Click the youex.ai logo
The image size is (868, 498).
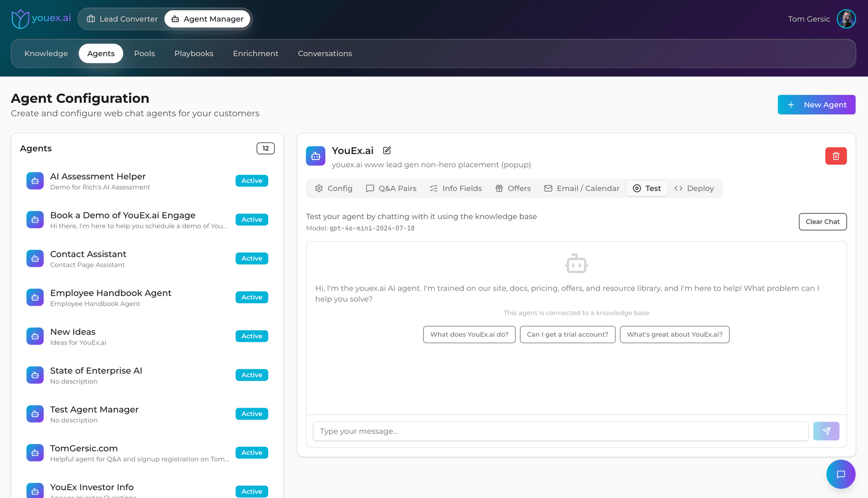(x=41, y=19)
